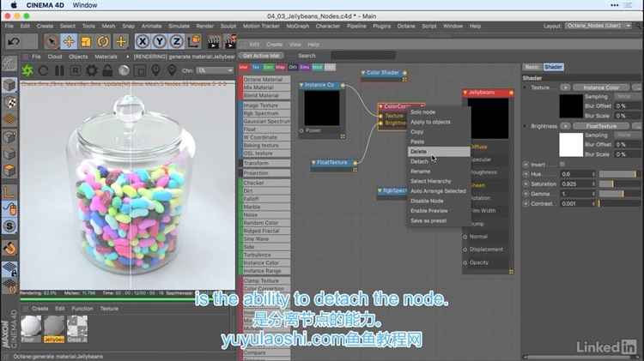Image resolution: width=644 pixels, height=361 pixels.
Task: Adjust the Gamma slider
Action: pos(617,194)
